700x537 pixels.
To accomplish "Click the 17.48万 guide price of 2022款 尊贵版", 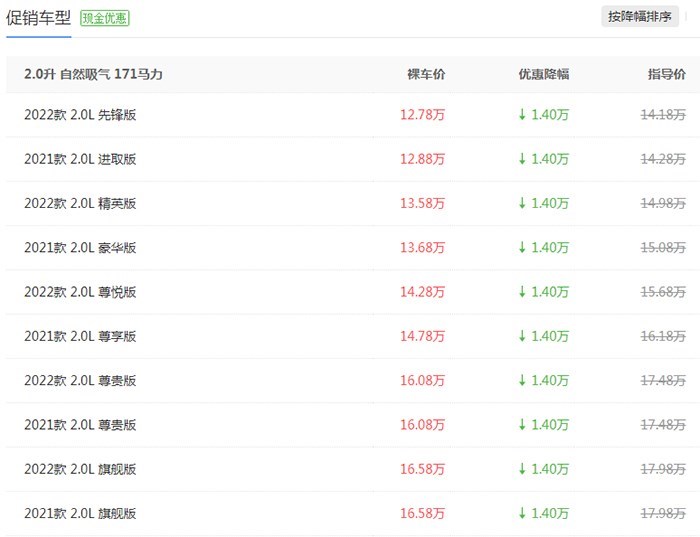I will click(x=663, y=380).
